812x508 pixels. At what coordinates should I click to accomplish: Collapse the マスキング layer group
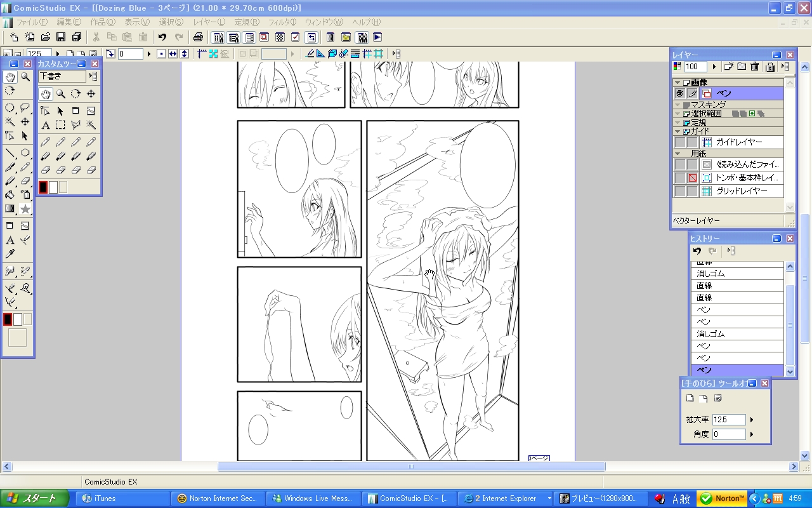tap(678, 105)
